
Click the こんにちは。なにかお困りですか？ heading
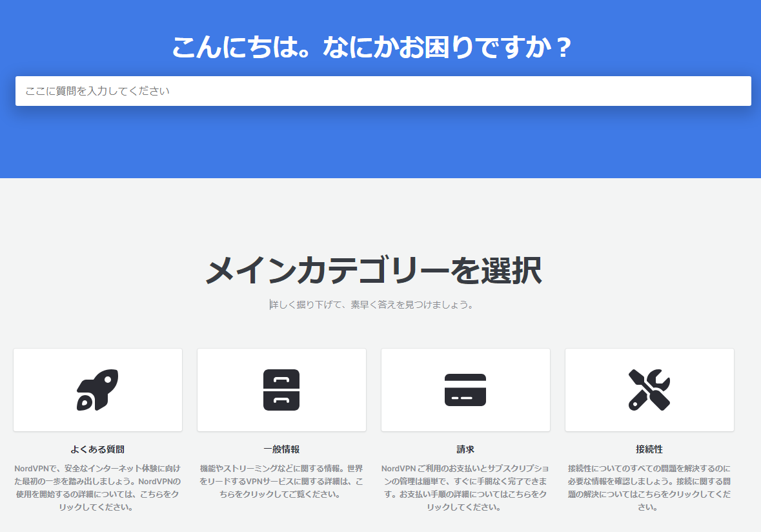(372, 48)
